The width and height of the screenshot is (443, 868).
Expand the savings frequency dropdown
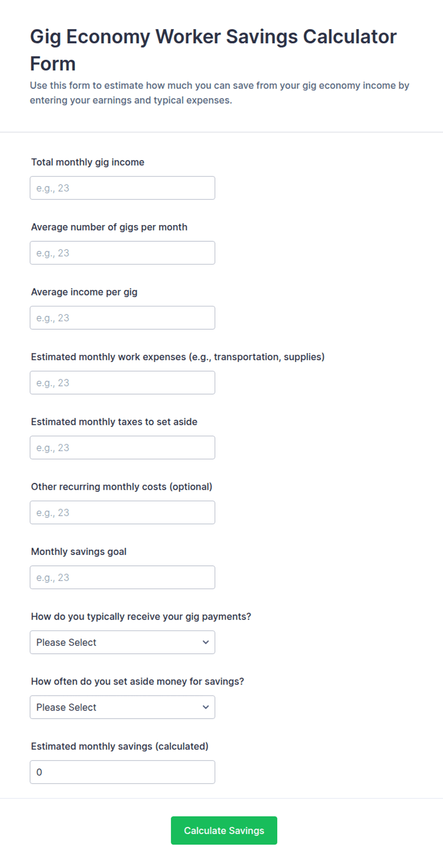click(x=122, y=707)
